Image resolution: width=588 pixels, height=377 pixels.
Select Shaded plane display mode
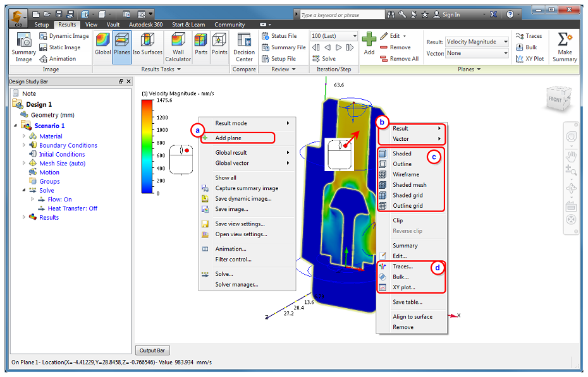pyautogui.click(x=402, y=153)
